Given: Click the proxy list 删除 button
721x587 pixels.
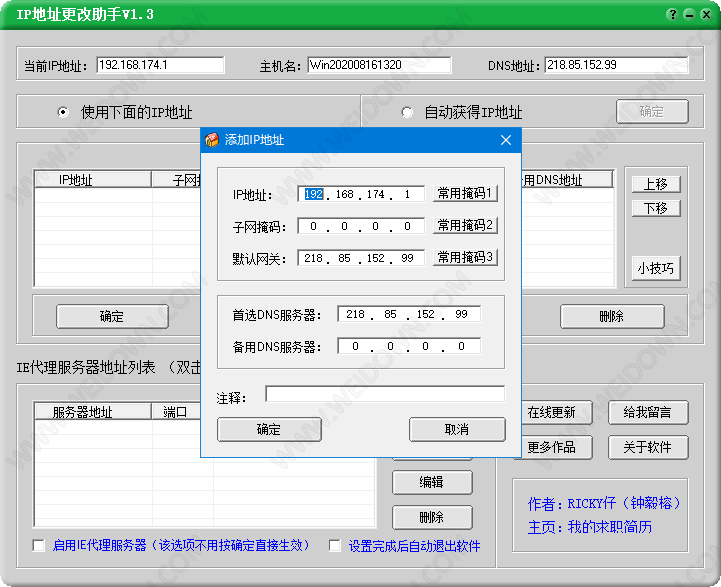Looking at the screenshot, I should 432,518.
